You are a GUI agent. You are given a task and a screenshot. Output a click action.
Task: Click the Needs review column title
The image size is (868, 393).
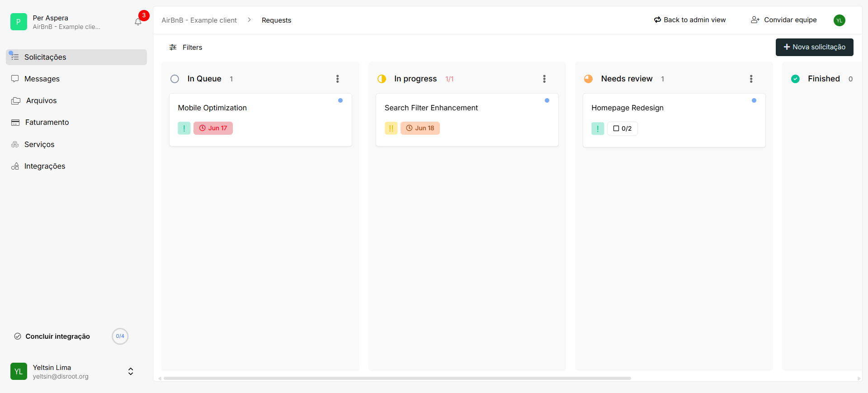627,79
